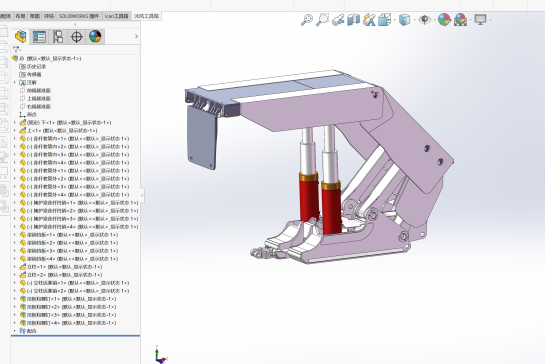Go back to the Previous View
The width and height of the screenshot is (545, 364).
[x=337, y=20]
